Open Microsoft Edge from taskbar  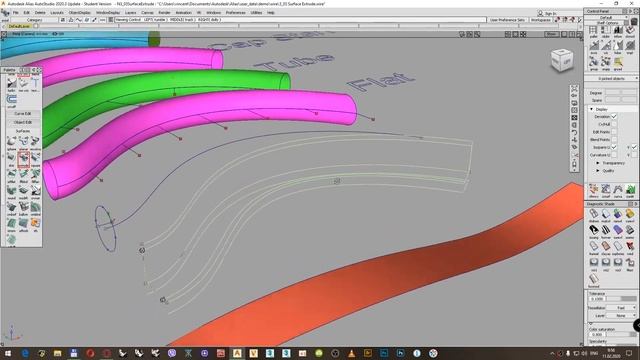(25, 353)
